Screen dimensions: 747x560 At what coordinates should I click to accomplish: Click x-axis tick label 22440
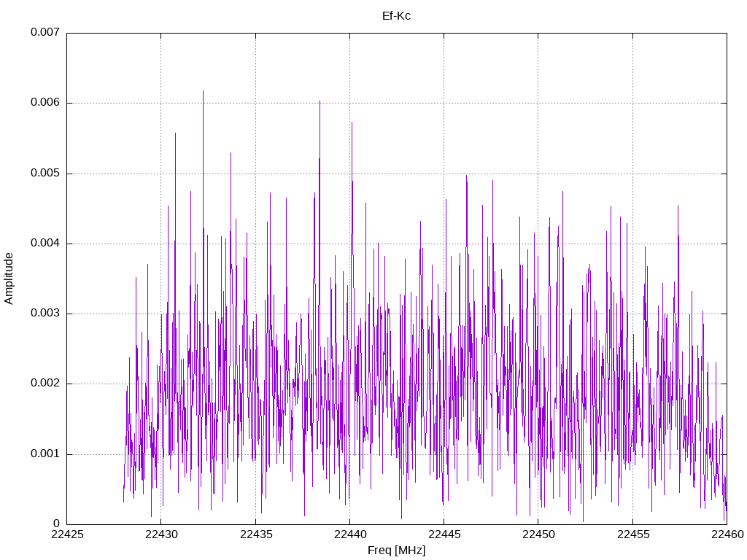tap(350, 534)
